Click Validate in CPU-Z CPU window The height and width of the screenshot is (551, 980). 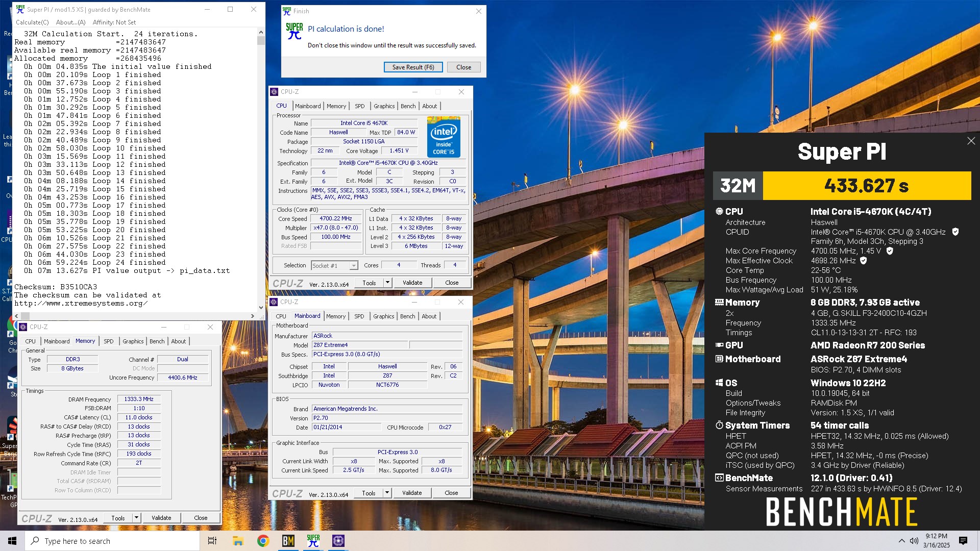[412, 283]
